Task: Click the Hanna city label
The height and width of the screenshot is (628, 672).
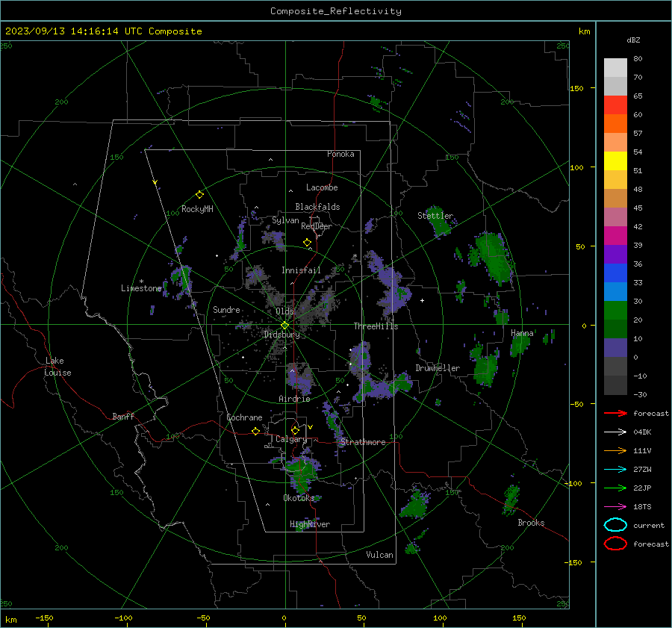Action: tap(522, 333)
